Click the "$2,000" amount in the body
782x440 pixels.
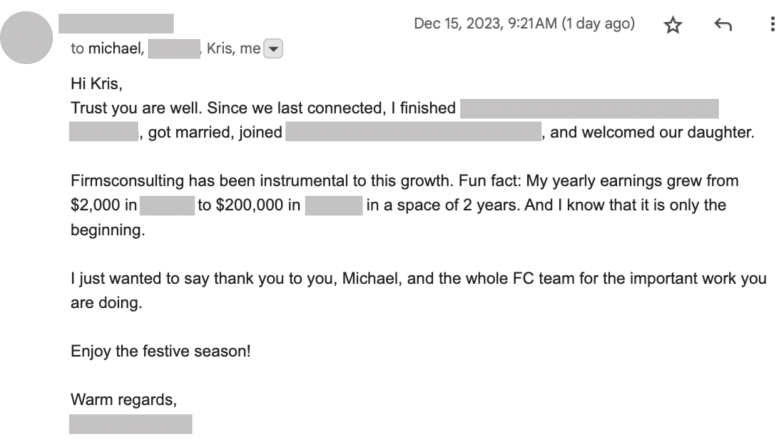point(96,206)
